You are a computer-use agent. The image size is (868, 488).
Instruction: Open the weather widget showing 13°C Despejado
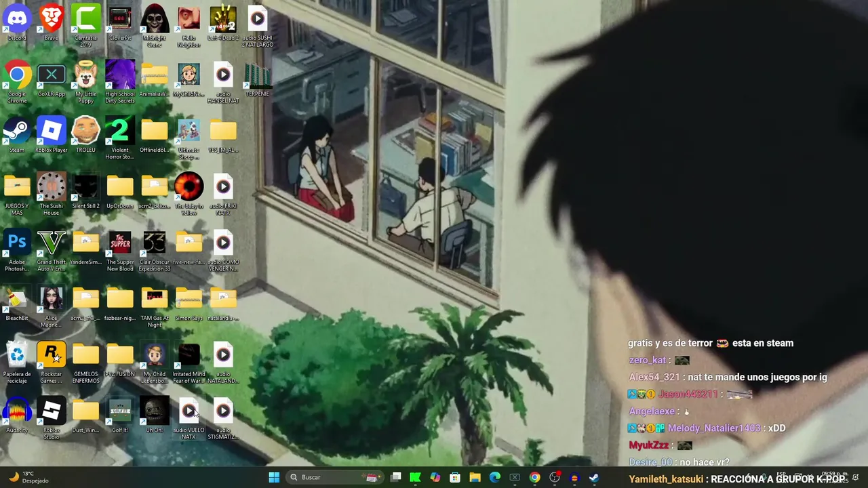[x=28, y=477]
